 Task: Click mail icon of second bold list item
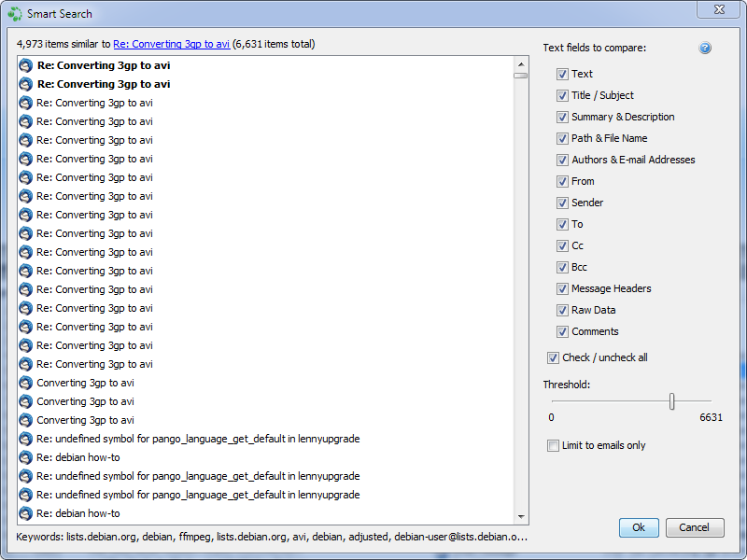click(x=26, y=84)
